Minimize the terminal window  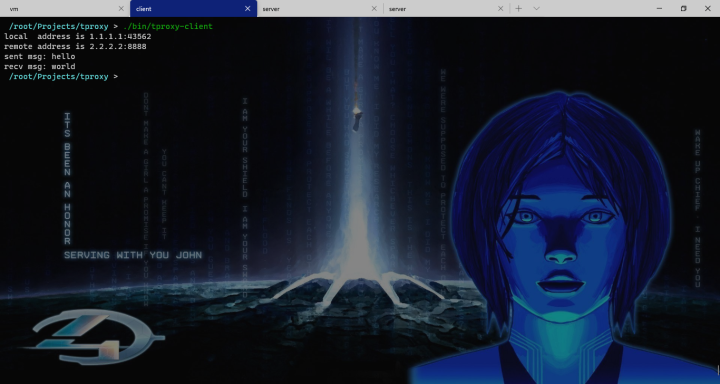659,9
